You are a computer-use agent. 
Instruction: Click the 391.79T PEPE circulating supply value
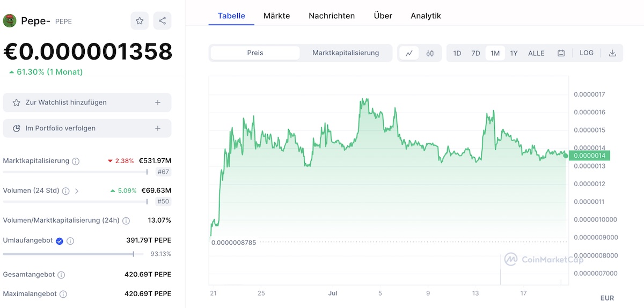tap(149, 240)
